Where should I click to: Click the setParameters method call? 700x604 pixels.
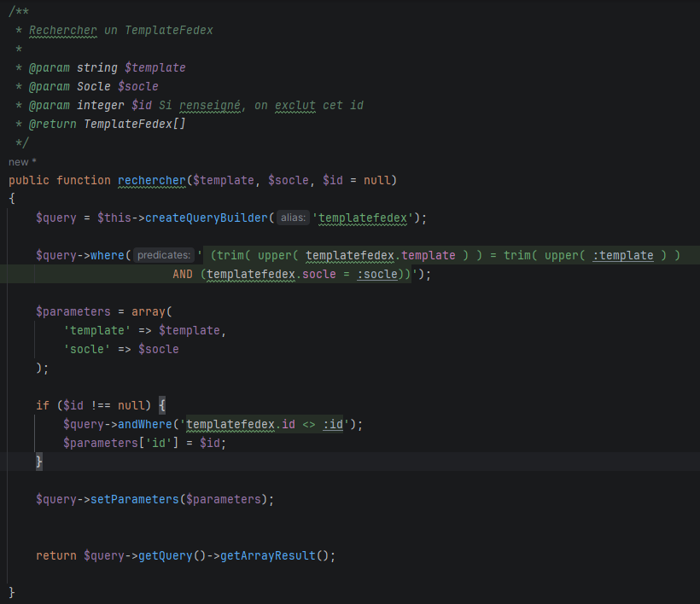point(135,499)
